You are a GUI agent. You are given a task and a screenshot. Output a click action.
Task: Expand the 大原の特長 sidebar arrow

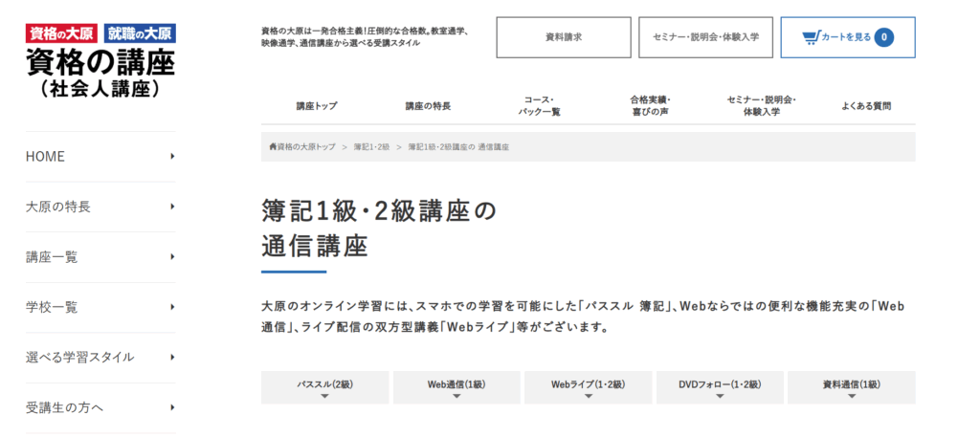172,207
